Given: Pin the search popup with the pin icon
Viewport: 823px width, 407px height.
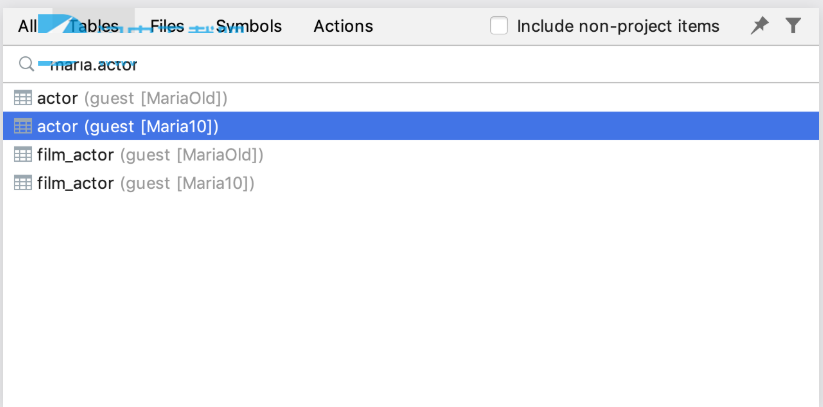Looking at the screenshot, I should tap(759, 25).
